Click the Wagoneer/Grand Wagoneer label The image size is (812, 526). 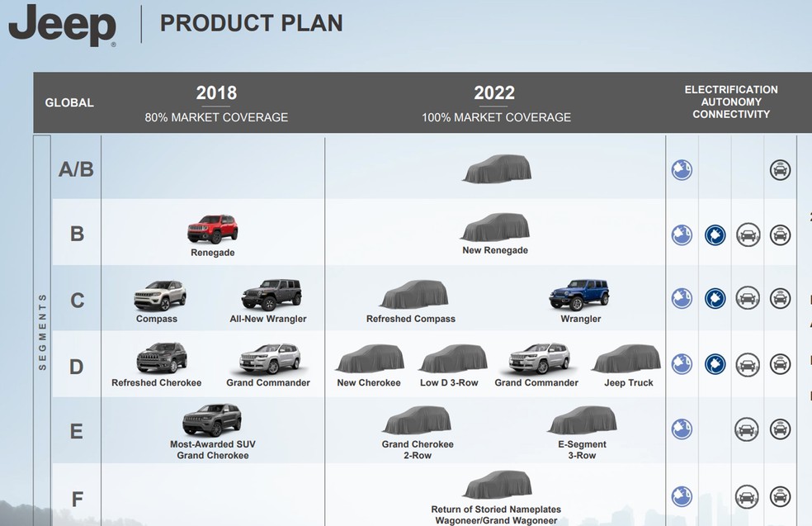click(496, 520)
